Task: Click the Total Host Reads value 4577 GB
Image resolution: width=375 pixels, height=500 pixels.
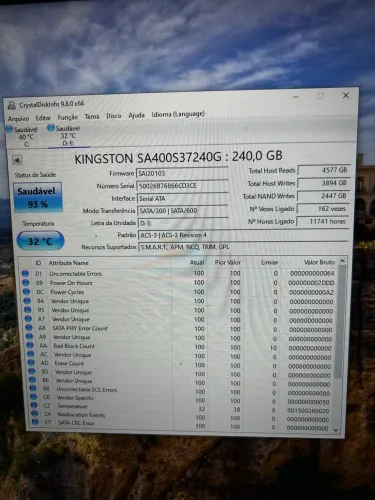Action: tap(323, 170)
